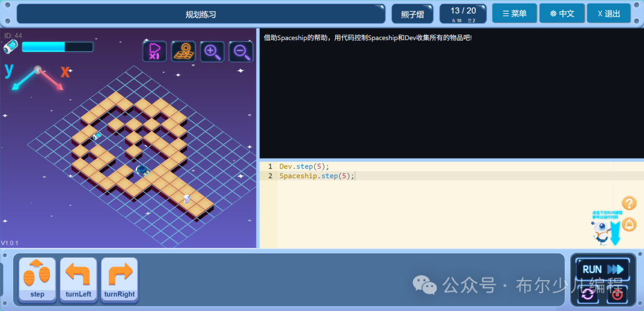Insert the turnRight command block
Viewport: 644px width, 311px height.
[x=119, y=280]
